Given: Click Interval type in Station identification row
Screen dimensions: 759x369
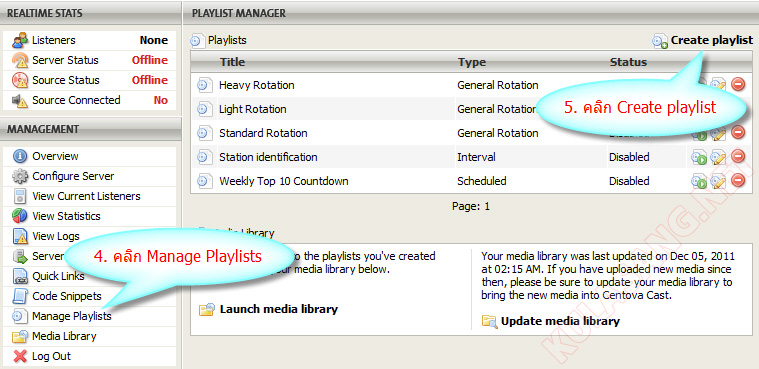Looking at the screenshot, I should point(476,157).
